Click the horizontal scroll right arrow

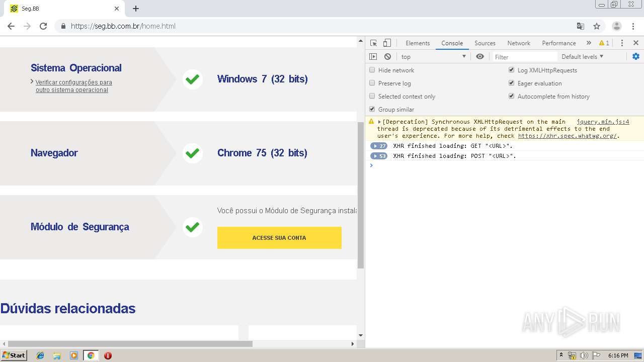click(x=353, y=344)
